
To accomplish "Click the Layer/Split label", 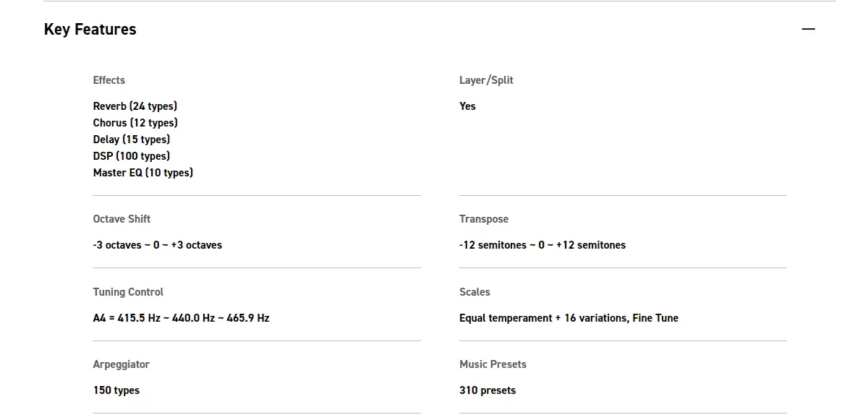I will pos(486,80).
